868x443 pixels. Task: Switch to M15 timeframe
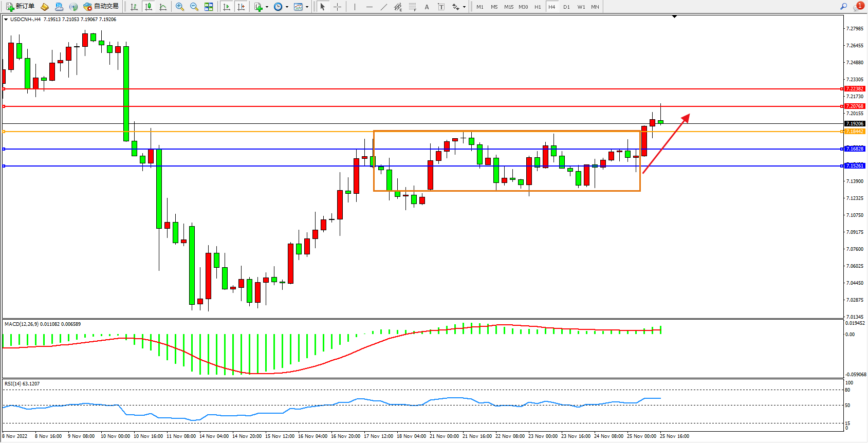[x=508, y=7]
